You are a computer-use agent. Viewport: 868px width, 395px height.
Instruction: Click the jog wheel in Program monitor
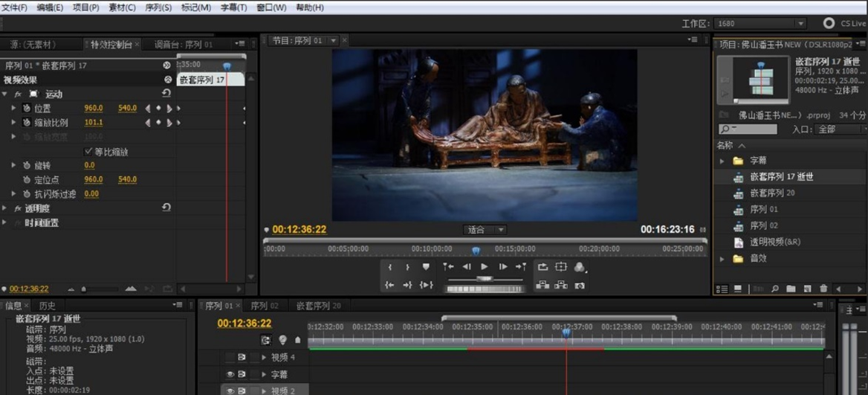(x=485, y=289)
